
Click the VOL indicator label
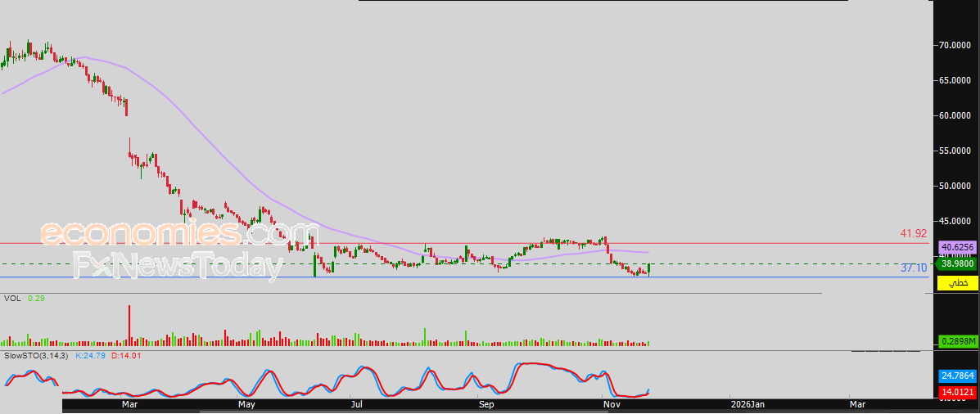(x=11, y=299)
